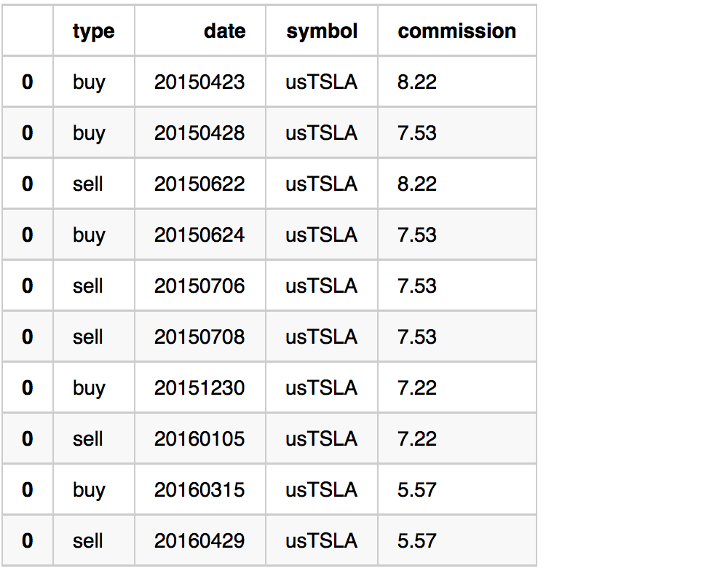Viewport: 728px width, 571px height.
Task: Click 'sell' in the 20160105 row
Action: coord(87,439)
